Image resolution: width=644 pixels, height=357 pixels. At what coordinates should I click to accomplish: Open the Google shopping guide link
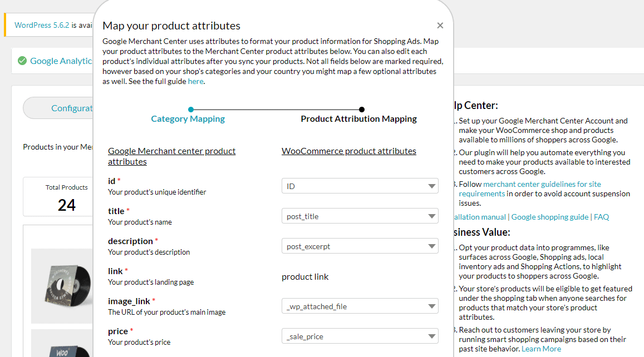(549, 217)
